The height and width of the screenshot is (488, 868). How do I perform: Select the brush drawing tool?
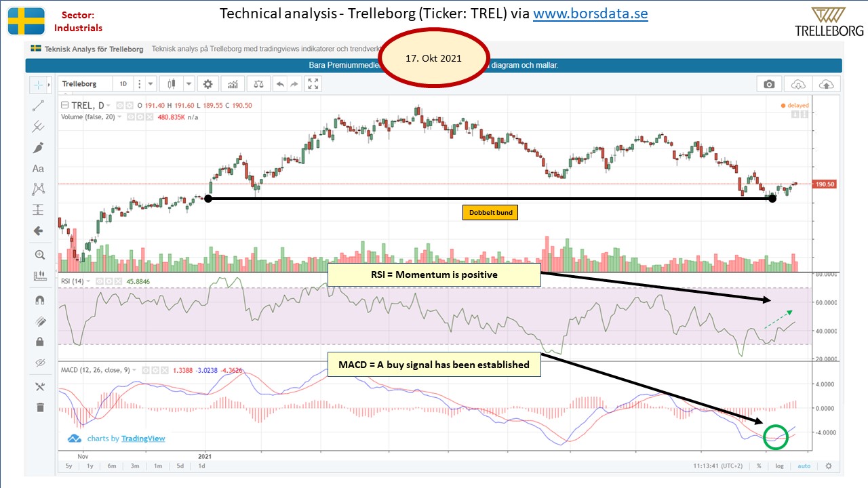click(39, 147)
